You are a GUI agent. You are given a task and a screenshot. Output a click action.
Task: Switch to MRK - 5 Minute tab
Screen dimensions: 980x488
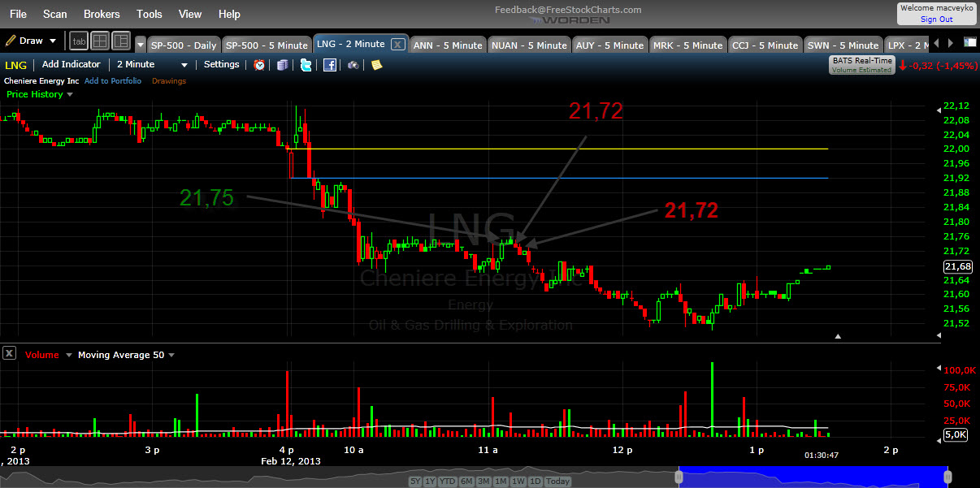coord(687,45)
